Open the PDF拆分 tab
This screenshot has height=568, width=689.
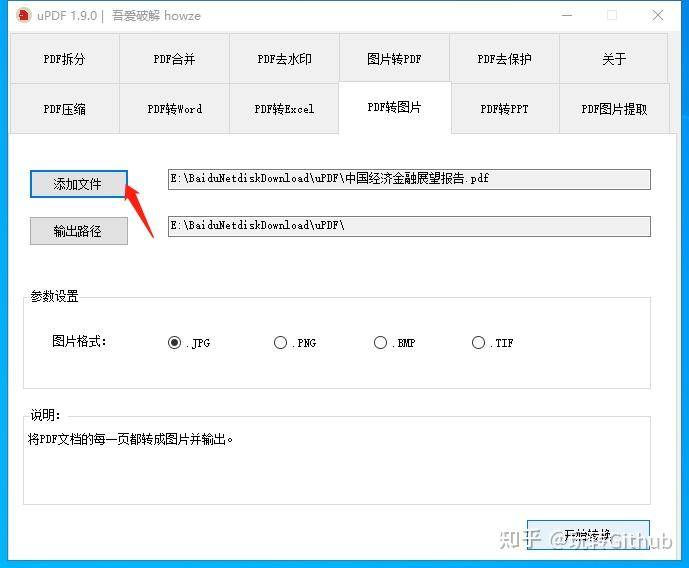coord(64,58)
